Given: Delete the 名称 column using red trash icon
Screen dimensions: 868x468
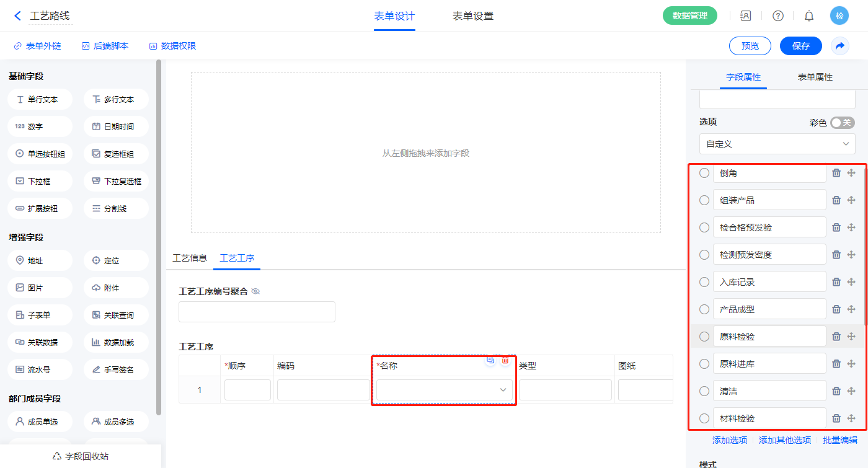Looking at the screenshot, I should point(505,360).
